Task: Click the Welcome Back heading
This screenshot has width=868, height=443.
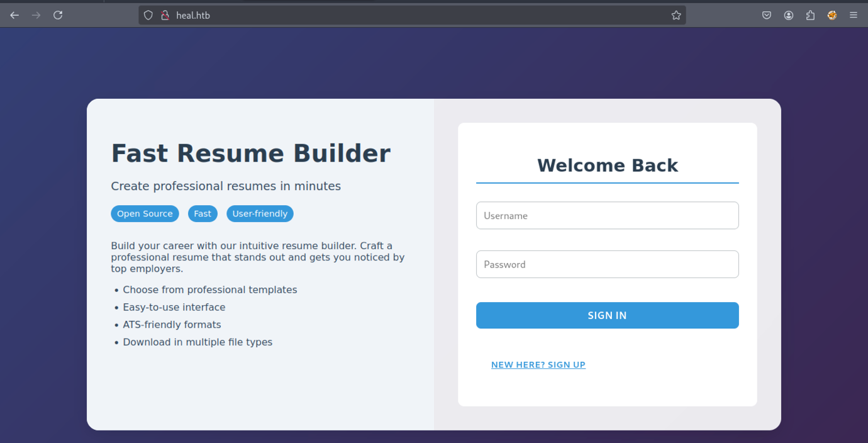Action: (607, 165)
